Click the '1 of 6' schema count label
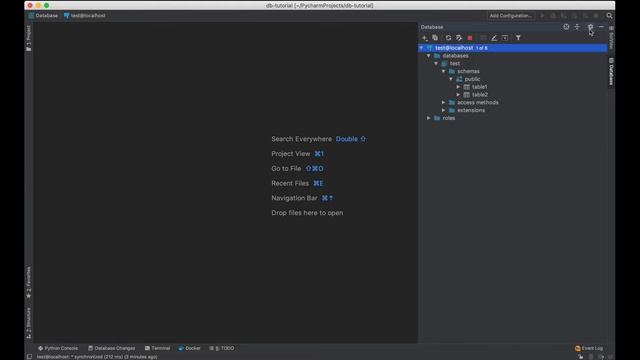Screen dimensions: 640x360 (482, 48)
